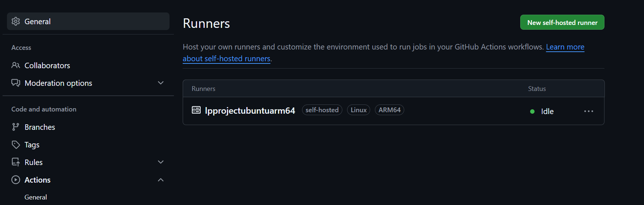The height and width of the screenshot is (205, 644).
Task: Click the Moderation options comment icon
Action: (16, 83)
